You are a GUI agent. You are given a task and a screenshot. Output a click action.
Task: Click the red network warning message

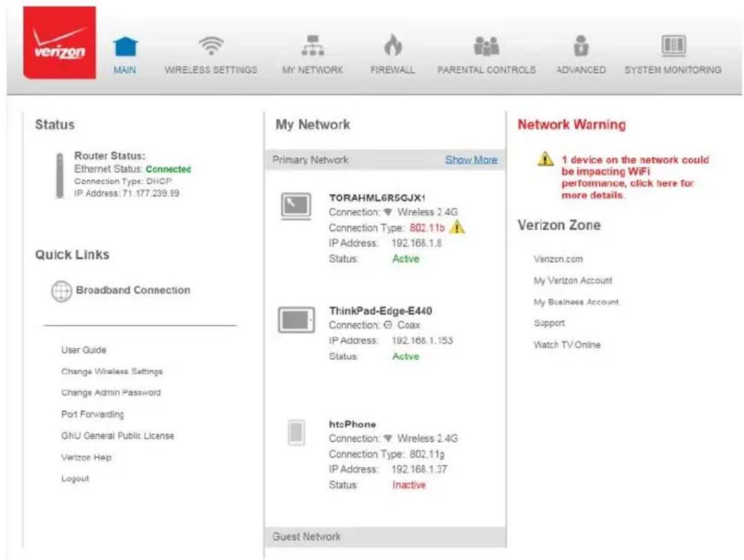[x=635, y=178]
